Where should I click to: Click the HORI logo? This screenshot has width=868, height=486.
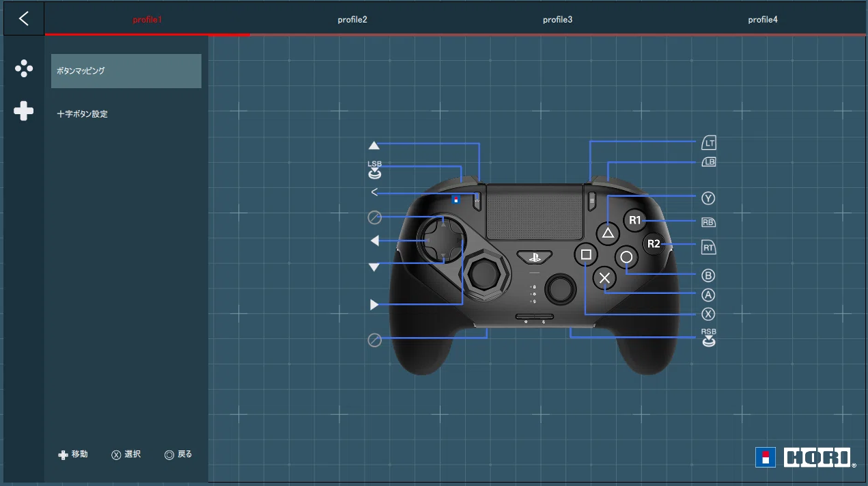click(806, 457)
